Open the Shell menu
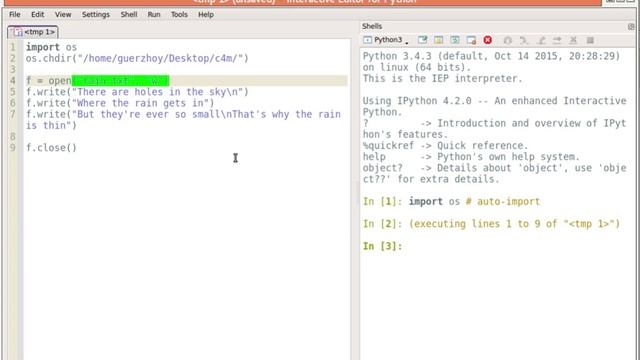640x360 pixels. click(x=129, y=15)
